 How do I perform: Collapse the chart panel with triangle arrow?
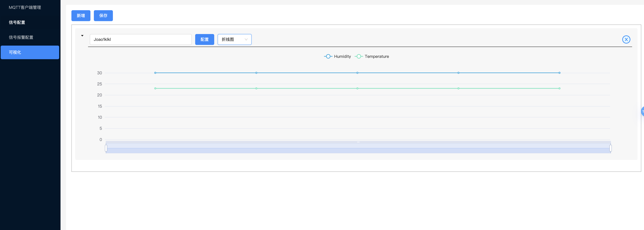(x=82, y=36)
